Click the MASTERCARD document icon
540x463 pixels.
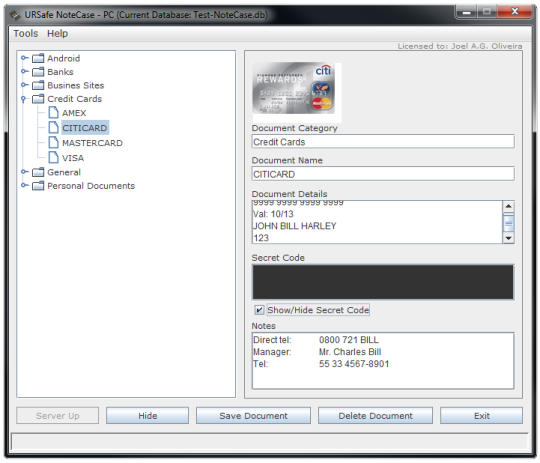[x=53, y=142]
